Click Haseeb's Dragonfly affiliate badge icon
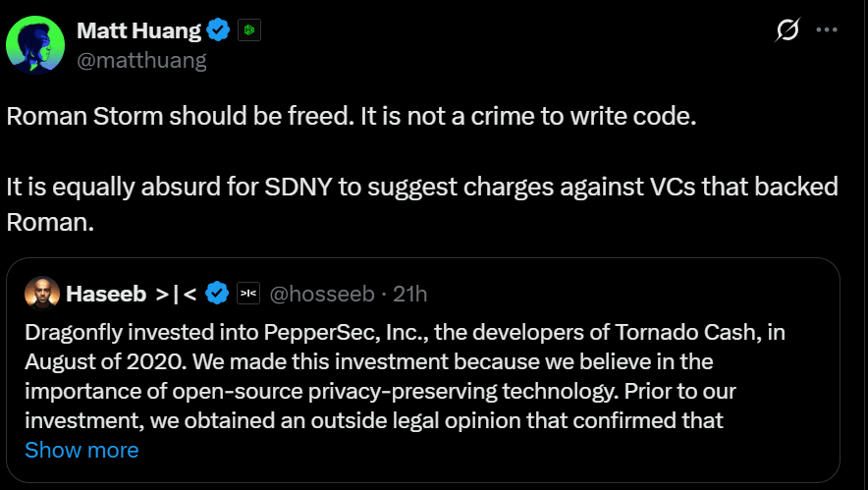 [x=247, y=294]
